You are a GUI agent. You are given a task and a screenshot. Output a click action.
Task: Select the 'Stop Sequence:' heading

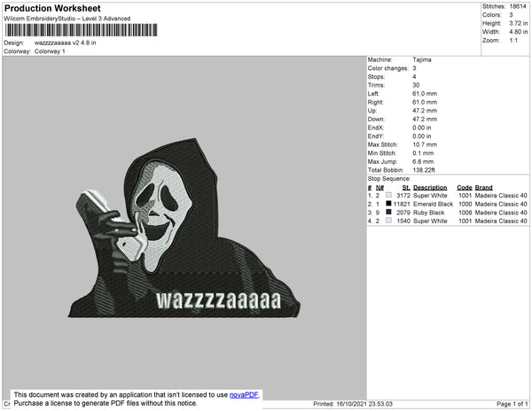click(x=389, y=179)
